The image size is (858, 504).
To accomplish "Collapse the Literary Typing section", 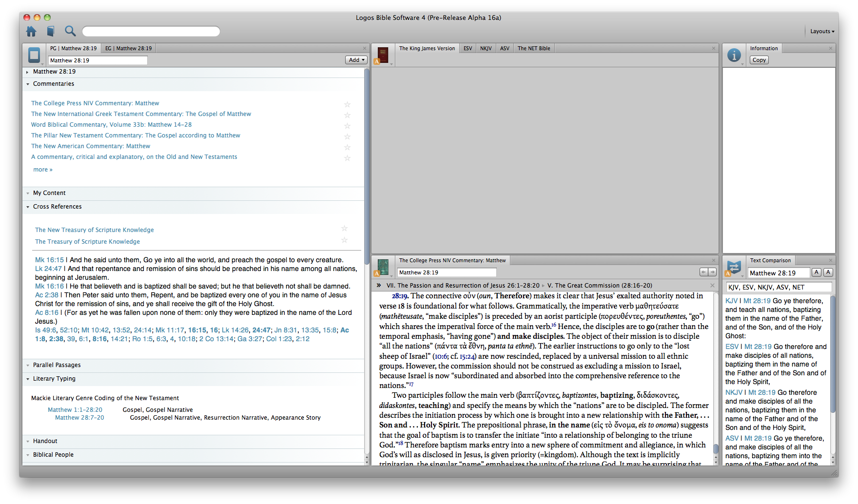I will (x=28, y=379).
